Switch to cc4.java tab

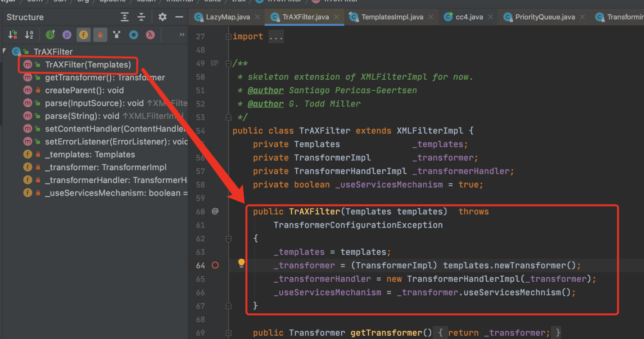469,17
